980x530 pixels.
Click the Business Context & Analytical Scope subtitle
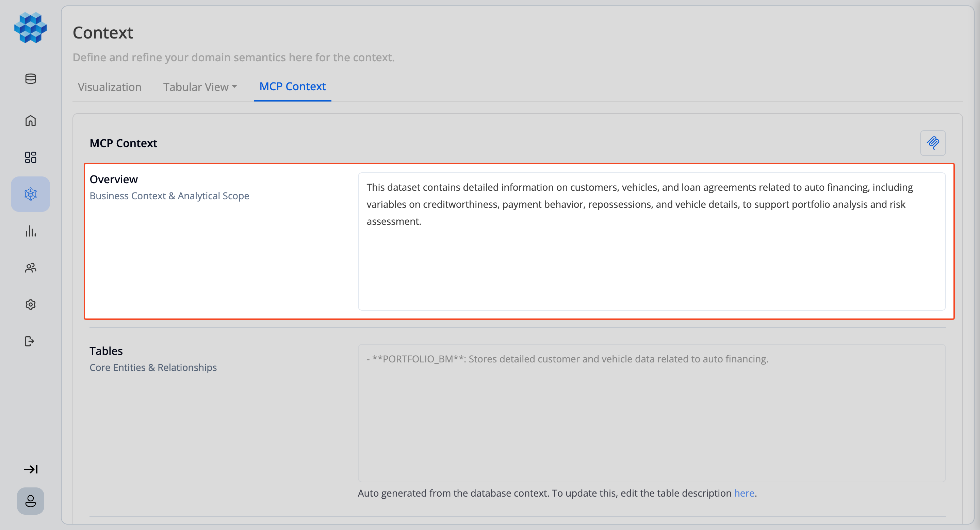(x=169, y=196)
